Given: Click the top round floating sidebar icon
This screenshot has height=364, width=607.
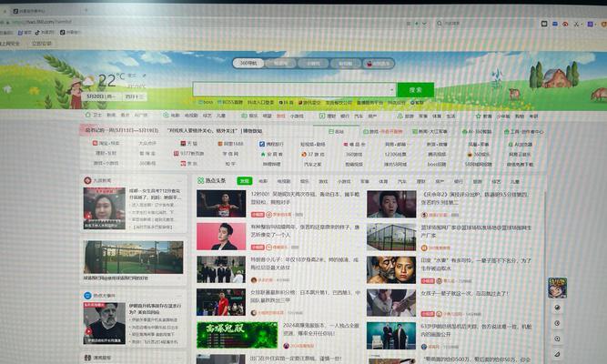Looking at the screenshot, I should pyautogui.click(x=557, y=308).
